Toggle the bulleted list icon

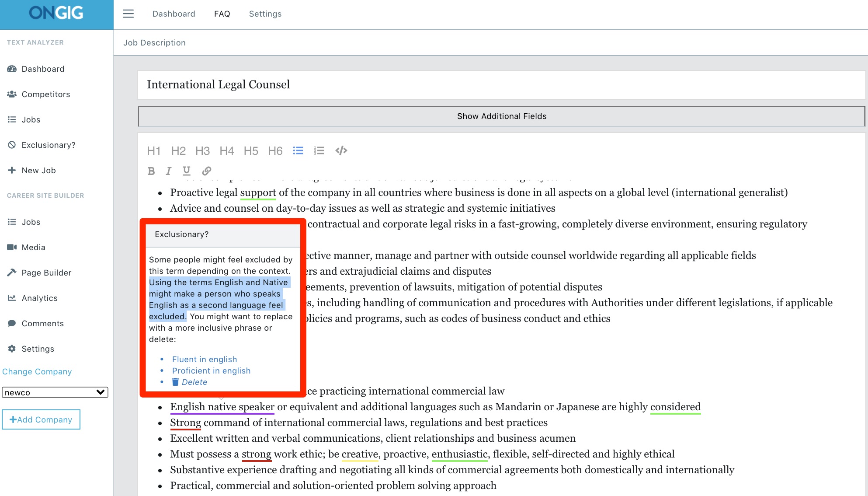298,151
